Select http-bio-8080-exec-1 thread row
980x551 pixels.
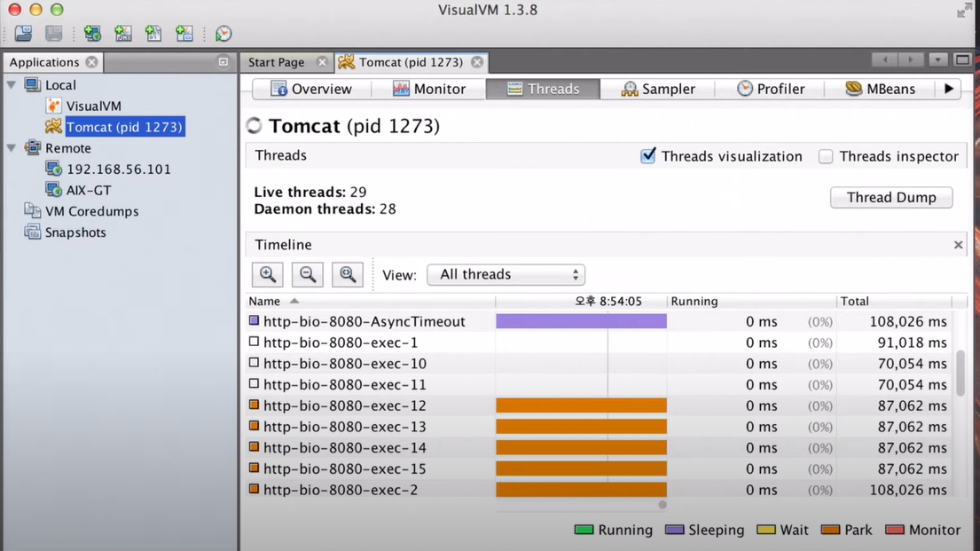(599, 342)
